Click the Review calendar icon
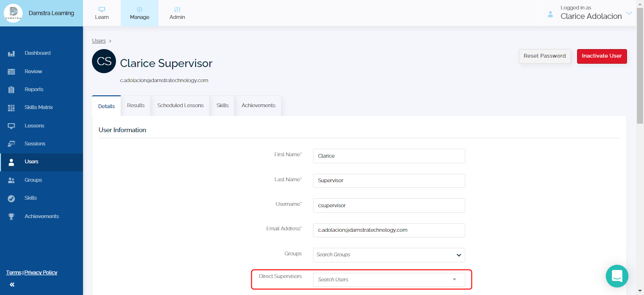Viewport: 644px width, 295px height. pyautogui.click(x=12, y=72)
